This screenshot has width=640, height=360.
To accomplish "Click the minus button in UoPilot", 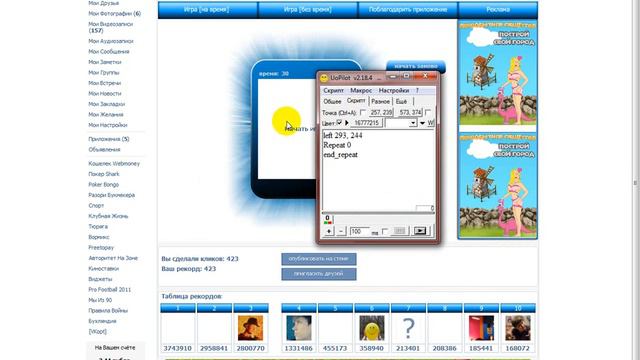I will click(341, 231).
